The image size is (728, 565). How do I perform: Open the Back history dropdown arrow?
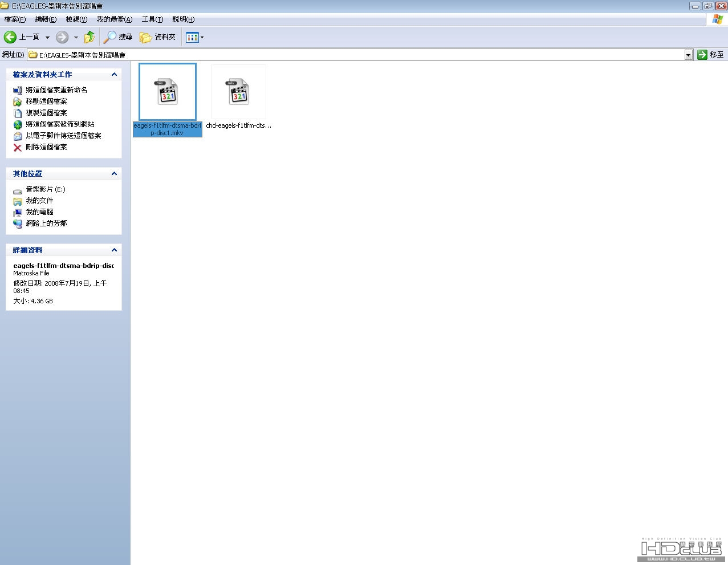[47, 38]
